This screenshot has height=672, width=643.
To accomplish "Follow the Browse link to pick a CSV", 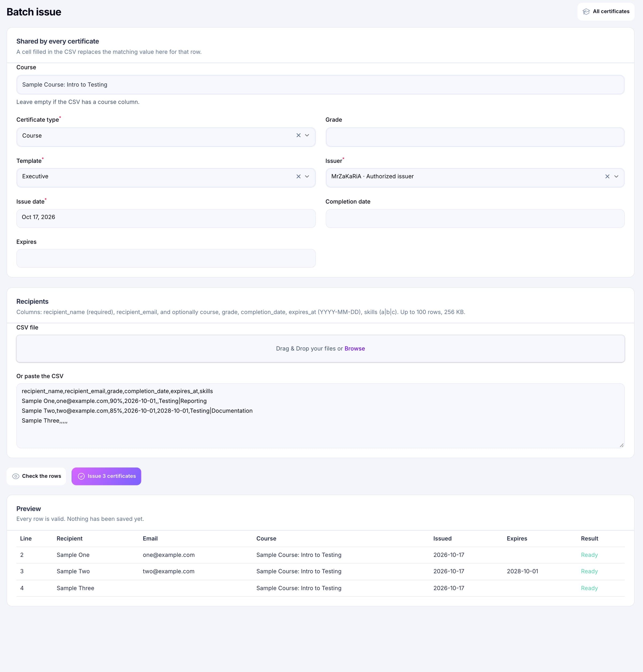I will click(x=354, y=349).
